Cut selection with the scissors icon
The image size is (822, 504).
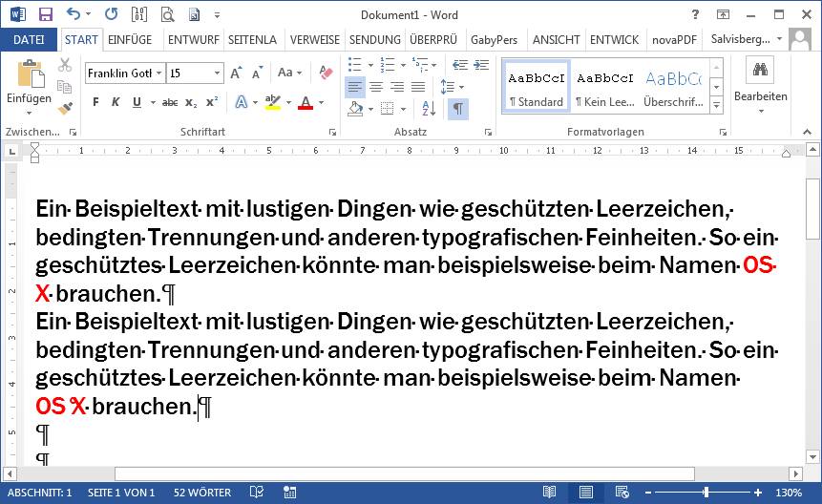(65, 66)
